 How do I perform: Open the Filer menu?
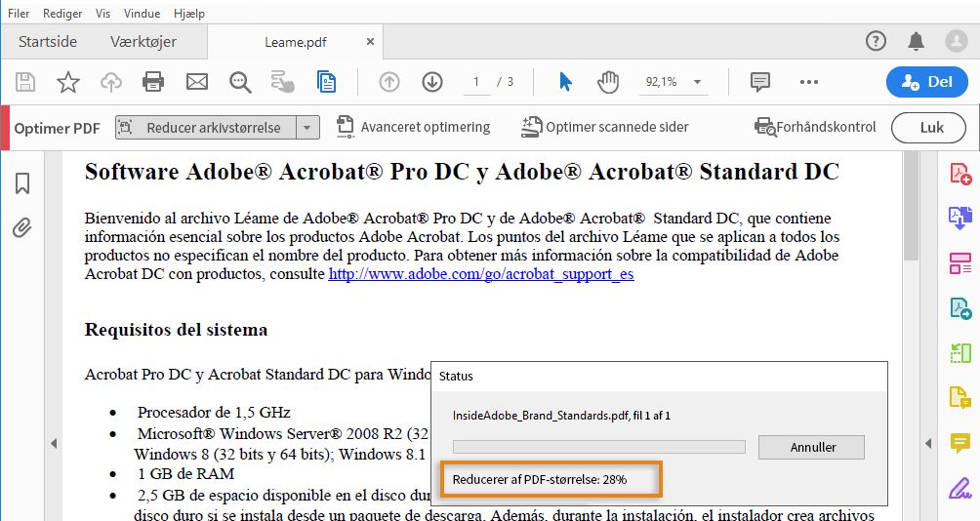[19, 13]
